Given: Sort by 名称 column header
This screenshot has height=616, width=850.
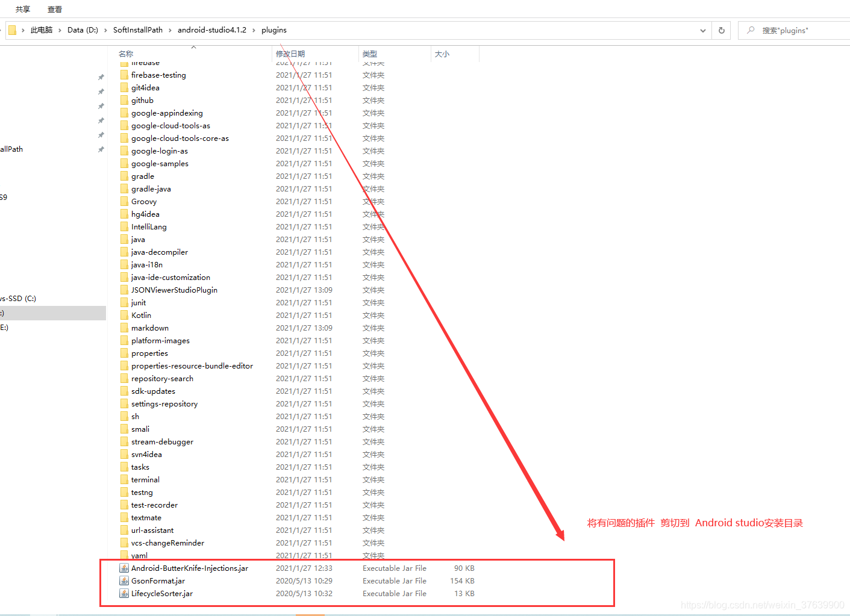Looking at the screenshot, I should coord(126,54).
